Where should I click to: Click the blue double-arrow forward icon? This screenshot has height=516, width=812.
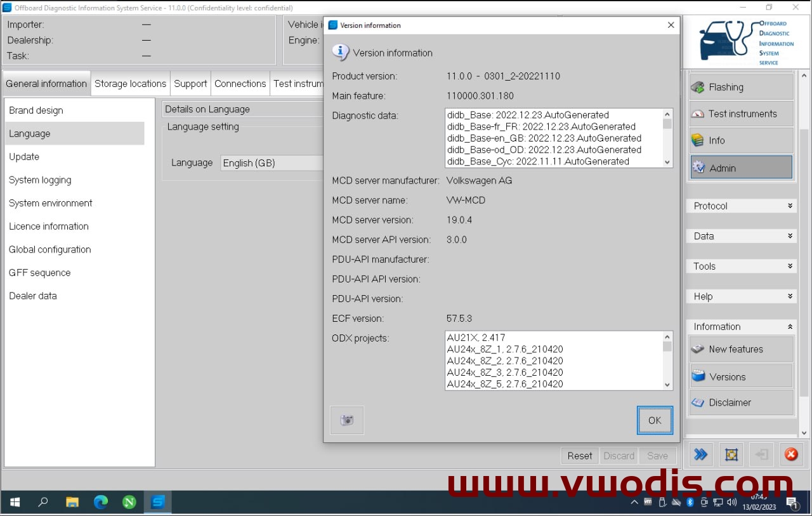(700, 454)
